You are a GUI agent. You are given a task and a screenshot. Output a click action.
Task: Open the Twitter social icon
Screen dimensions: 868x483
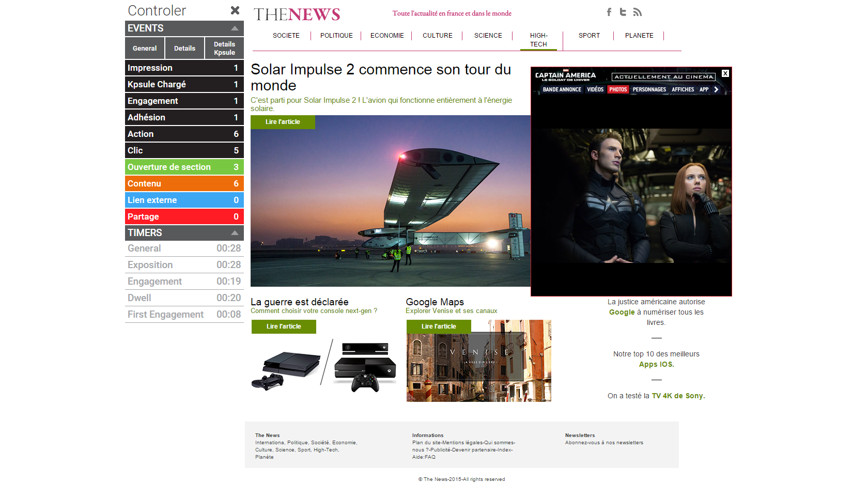pos(623,12)
